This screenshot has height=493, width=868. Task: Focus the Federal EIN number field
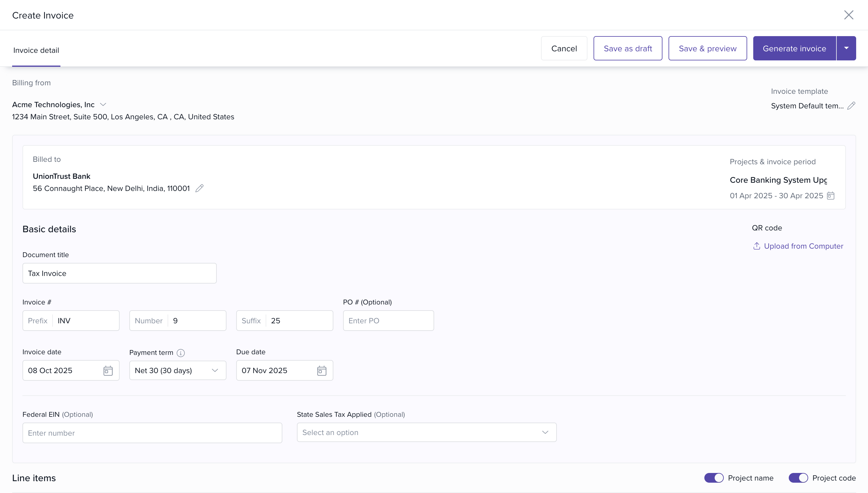(x=152, y=433)
